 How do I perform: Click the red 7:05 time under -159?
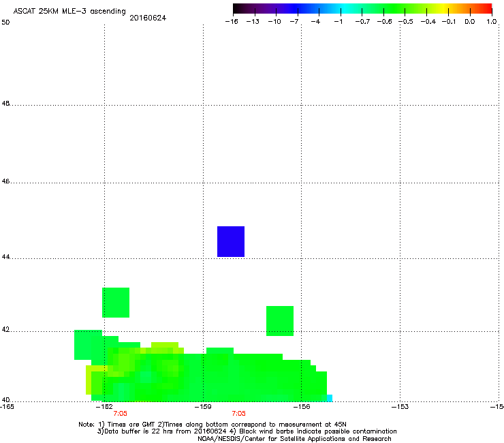tap(239, 414)
